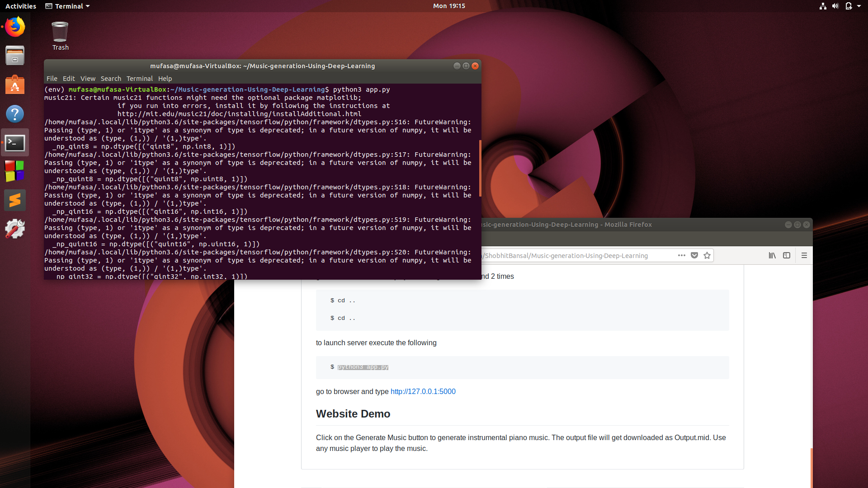Open Firefox library icon
The width and height of the screenshot is (868, 488).
click(x=772, y=255)
